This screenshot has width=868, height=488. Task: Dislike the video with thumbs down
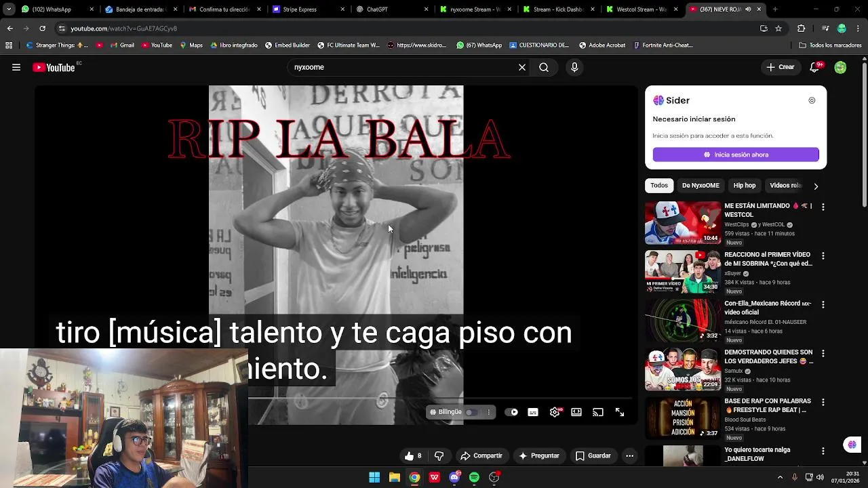pos(439,456)
